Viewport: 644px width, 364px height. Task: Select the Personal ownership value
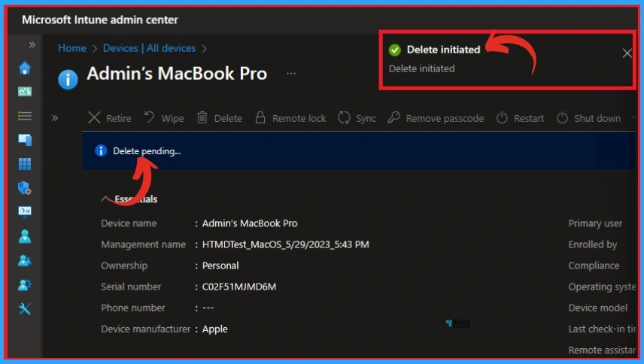click(220, 265)
